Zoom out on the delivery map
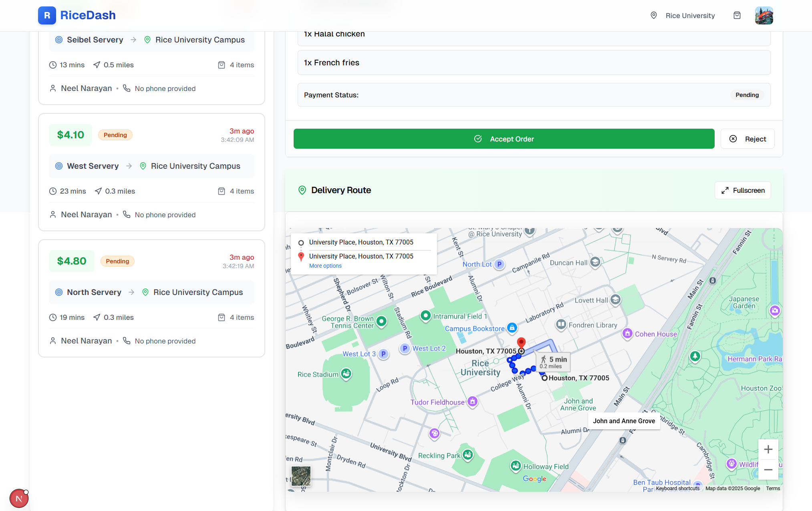 [x=768, y=470]
